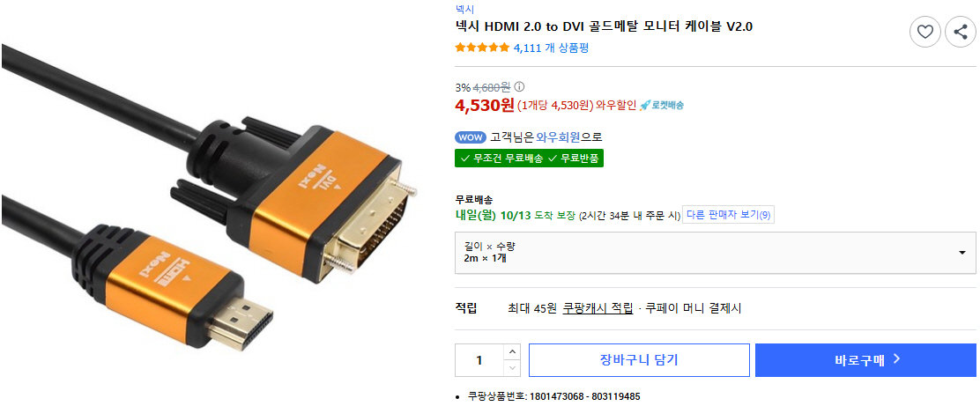The height and width of the screenshot is (406, 980).
Task: Increase quantity with the up arrow
Action: pos(512,351)
